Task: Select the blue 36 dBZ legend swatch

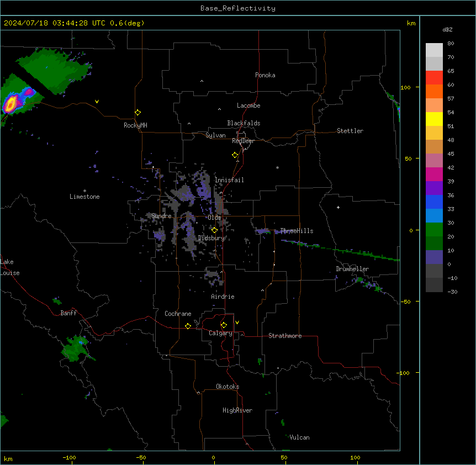Action: coord(434,202)
